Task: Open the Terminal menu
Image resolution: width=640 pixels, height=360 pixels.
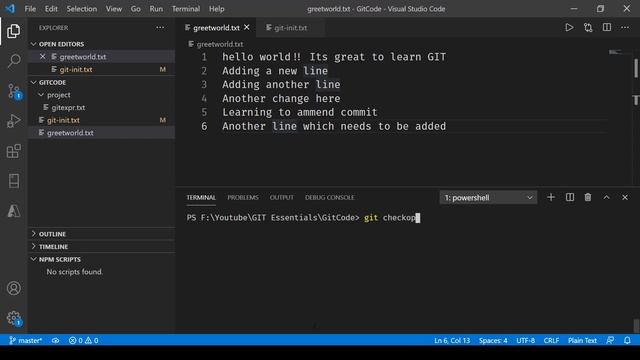Action: [x=186, y=9]
